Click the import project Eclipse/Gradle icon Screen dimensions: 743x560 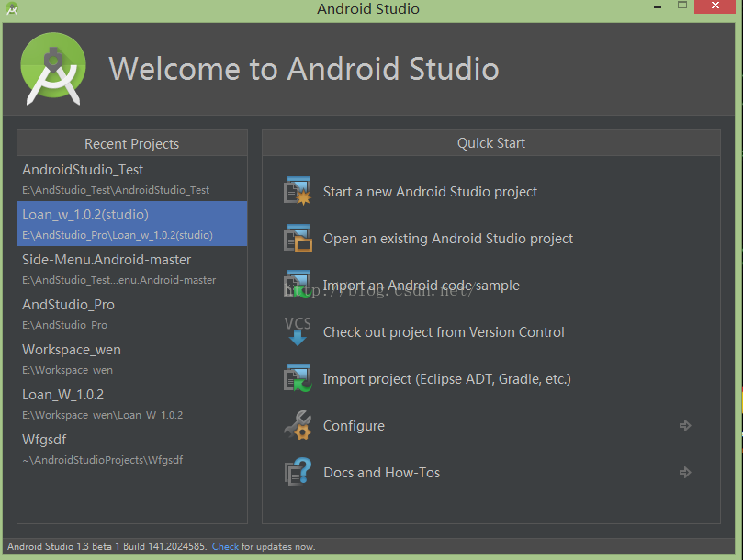tap(298, 378)
